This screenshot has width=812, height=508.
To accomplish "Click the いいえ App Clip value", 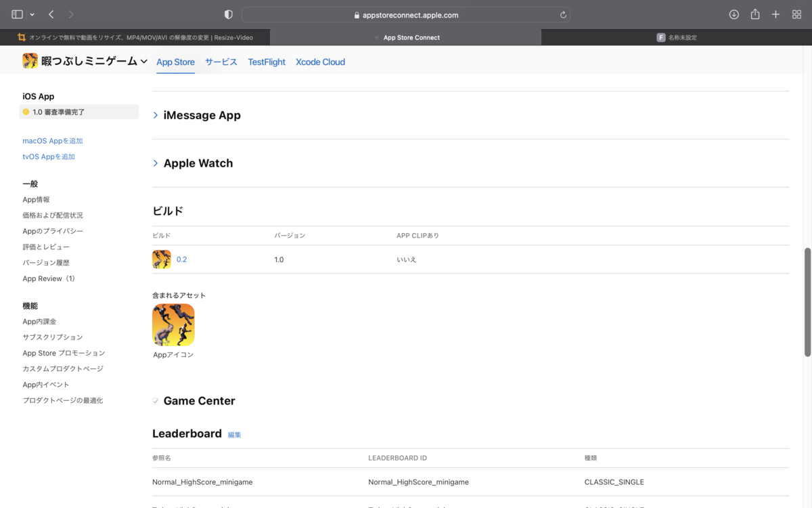I will click(x=407, y=259).
